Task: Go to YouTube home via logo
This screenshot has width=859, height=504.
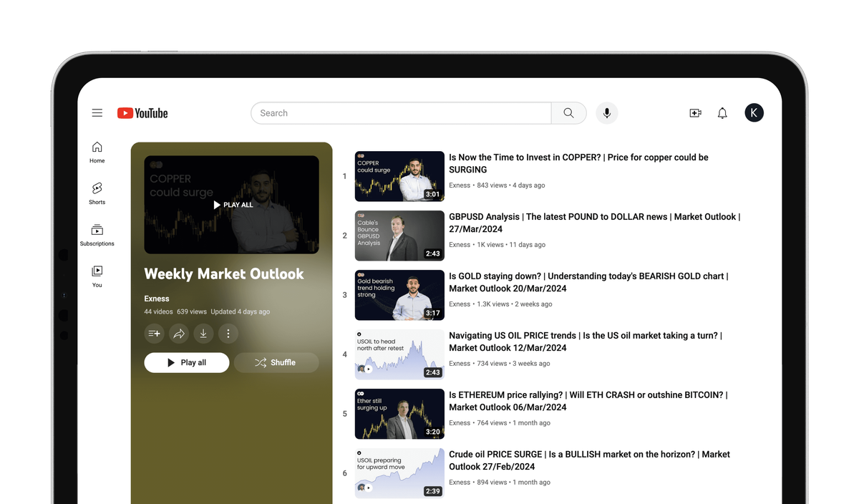Action: 142,113
